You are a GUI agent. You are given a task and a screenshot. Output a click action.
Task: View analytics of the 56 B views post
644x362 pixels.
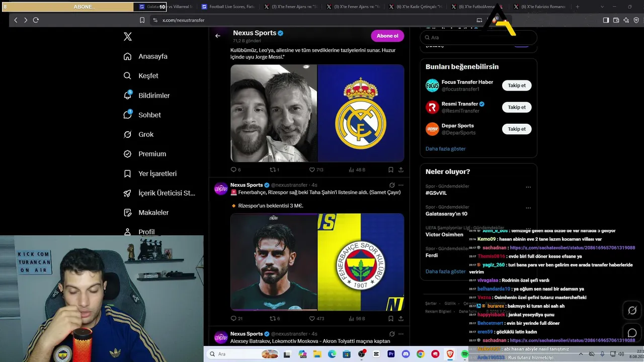(357, 319)
